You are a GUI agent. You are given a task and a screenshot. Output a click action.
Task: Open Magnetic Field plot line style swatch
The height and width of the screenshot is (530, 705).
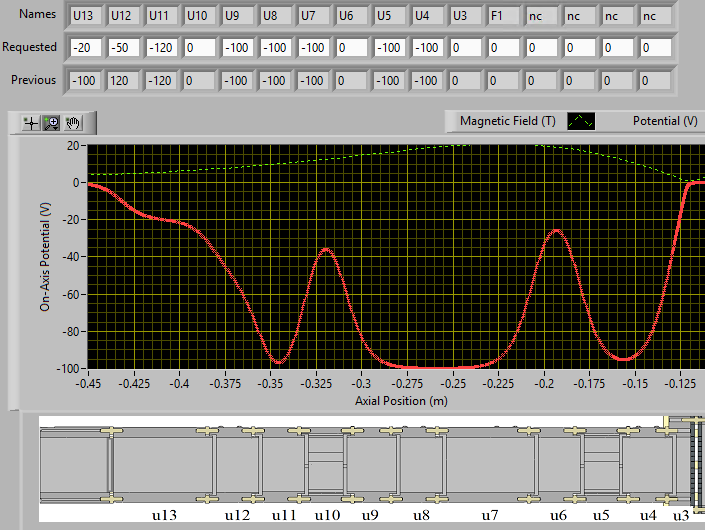581,121
